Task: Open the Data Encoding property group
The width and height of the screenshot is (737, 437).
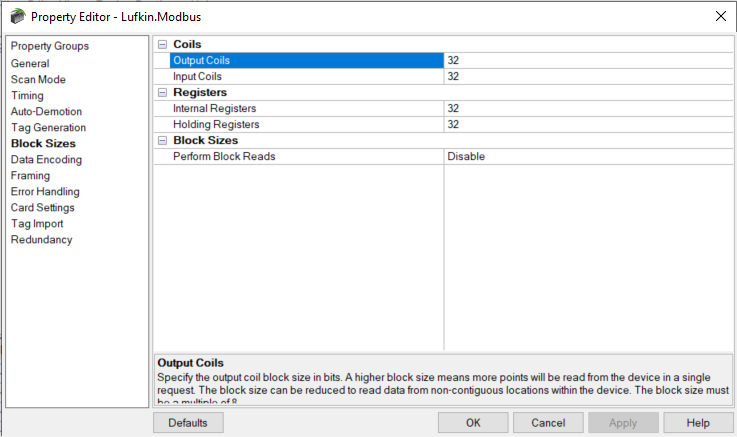Action: [x=46, y=159]
